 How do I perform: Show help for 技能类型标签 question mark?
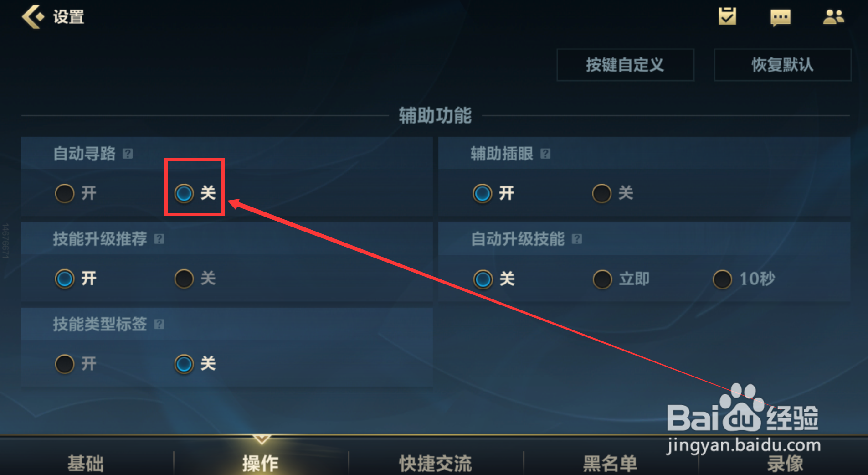tap(159, 324)
